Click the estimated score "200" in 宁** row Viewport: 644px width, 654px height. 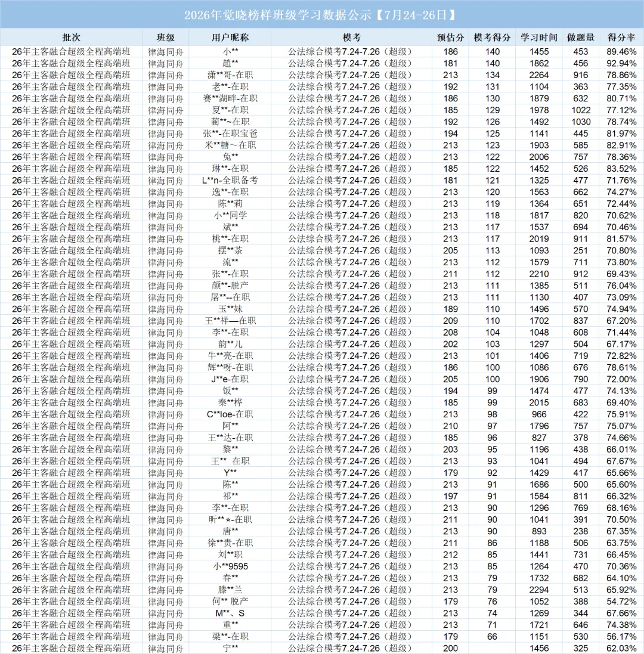pyautogui.click(x=450, y=648)
